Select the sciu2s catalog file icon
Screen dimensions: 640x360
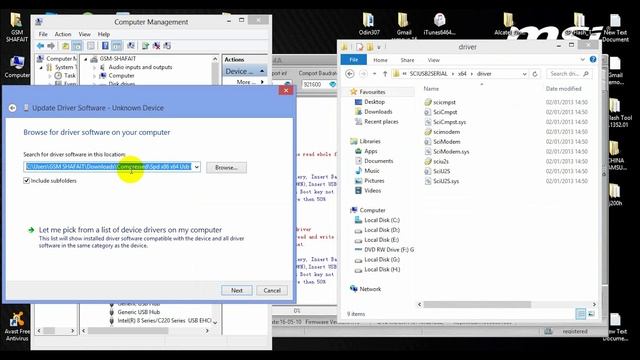428,161
